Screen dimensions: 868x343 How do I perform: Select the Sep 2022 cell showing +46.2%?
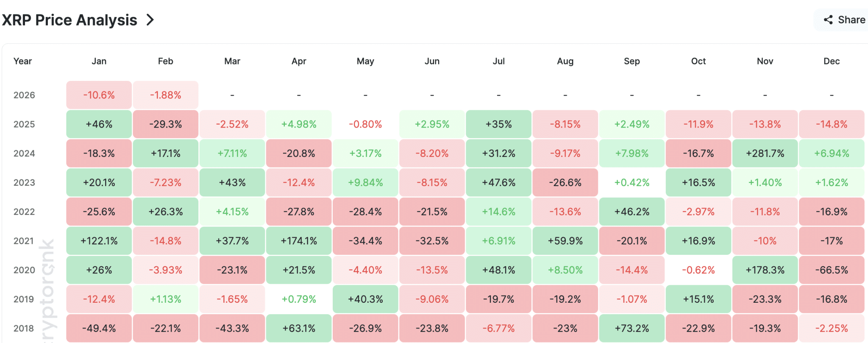[x=632, y=211]
